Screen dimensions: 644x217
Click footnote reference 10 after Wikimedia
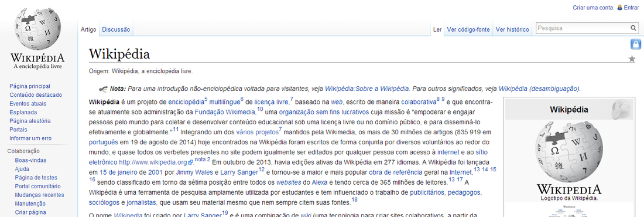pos(260,109)
